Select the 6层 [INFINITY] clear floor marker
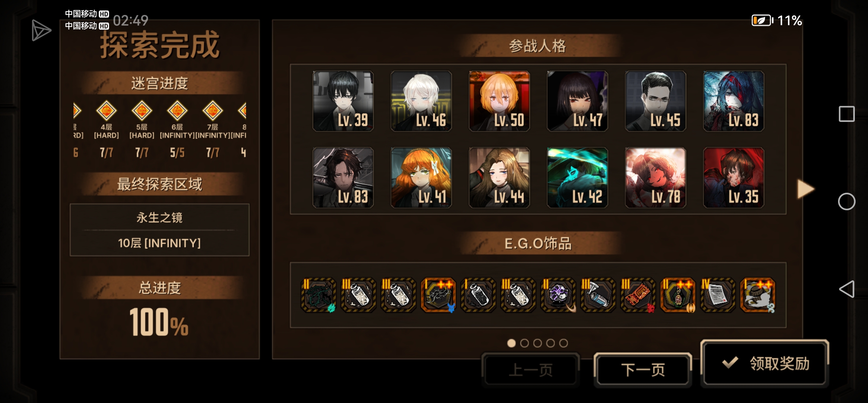Image resolution: width=868 pixels, height=403 pixels. [177, 111]
